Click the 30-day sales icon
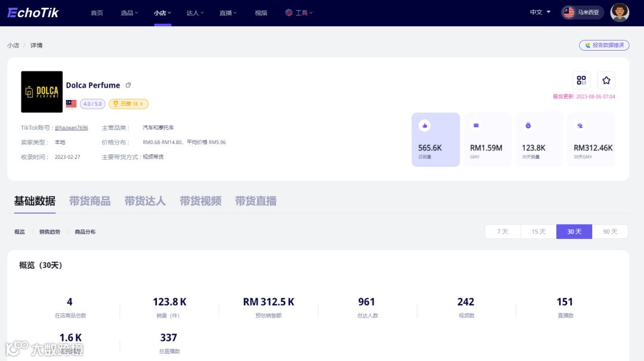 click(x=528, y=126)
